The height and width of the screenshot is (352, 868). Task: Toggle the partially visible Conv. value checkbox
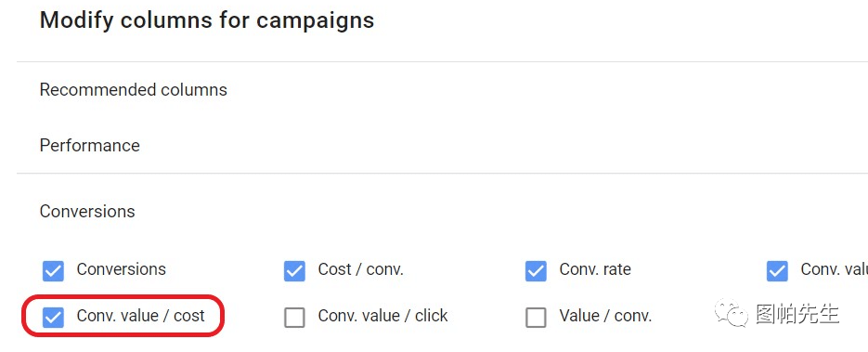(x=777, y=271)
